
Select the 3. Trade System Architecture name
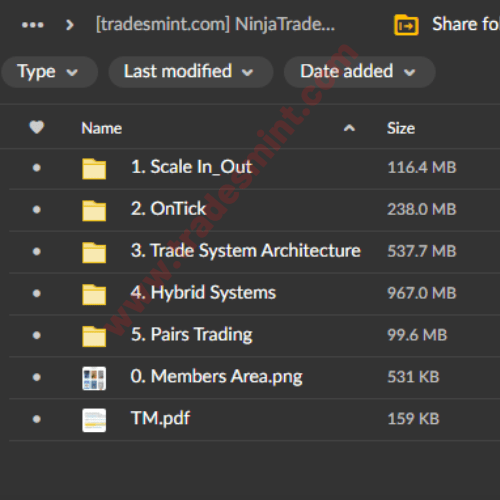pos(246,251)
